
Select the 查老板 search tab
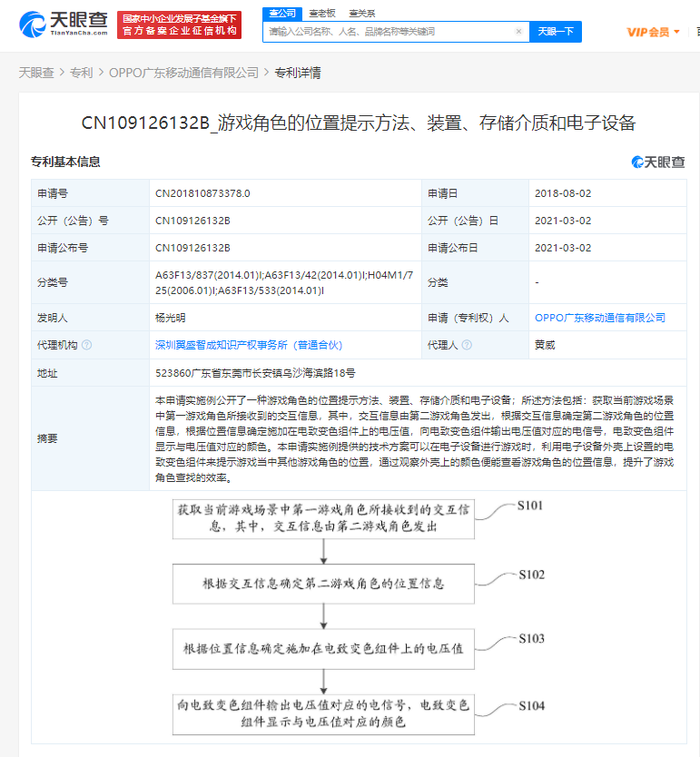pyautogui.click(x=322, y=14)
